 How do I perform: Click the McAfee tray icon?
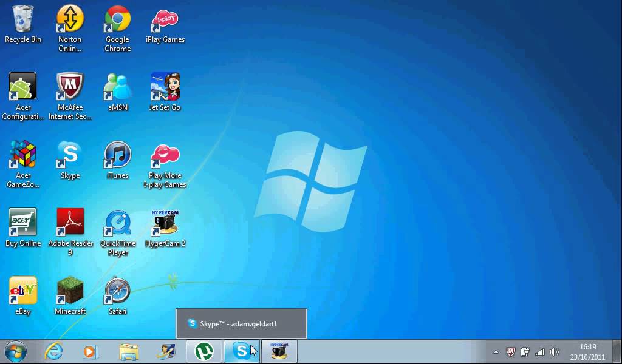tap(511, 352)
